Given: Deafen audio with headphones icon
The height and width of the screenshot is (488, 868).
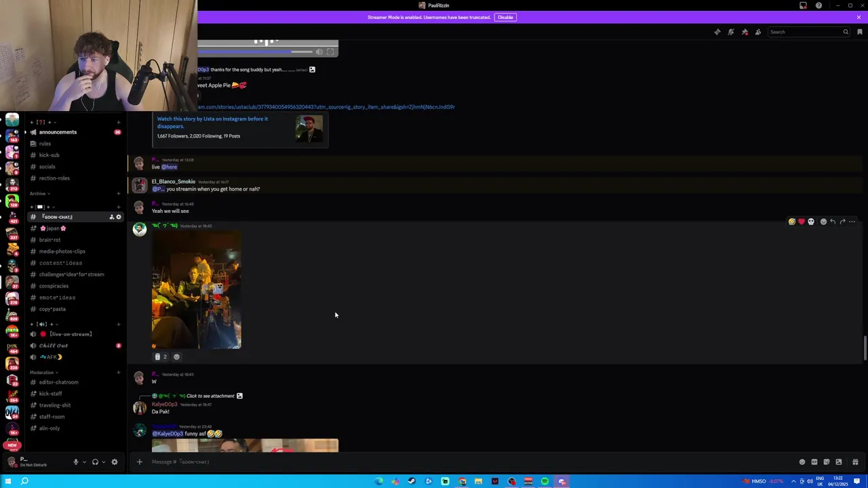Looking at the screenshot, I should tap(95, 462).
